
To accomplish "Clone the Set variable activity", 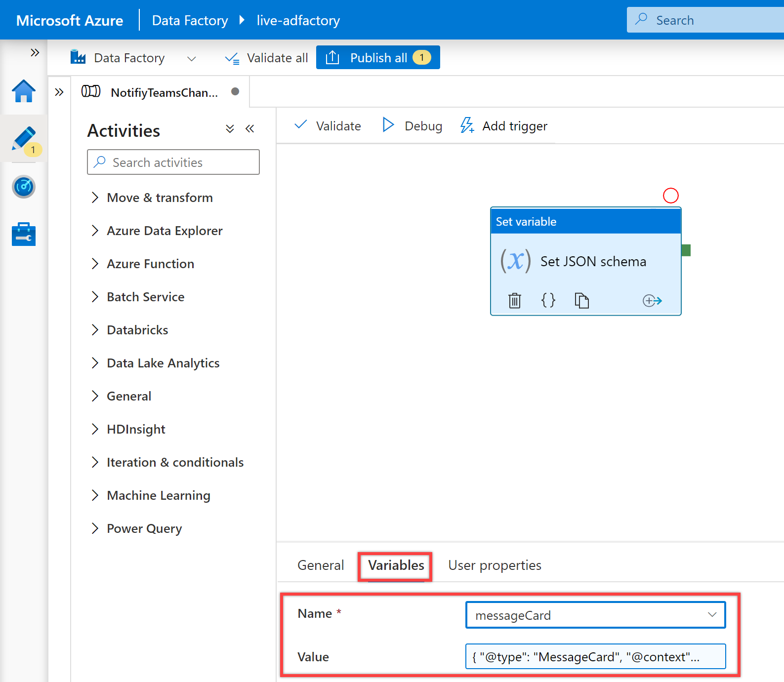I will pyautogui.click(x=582, y=300).
